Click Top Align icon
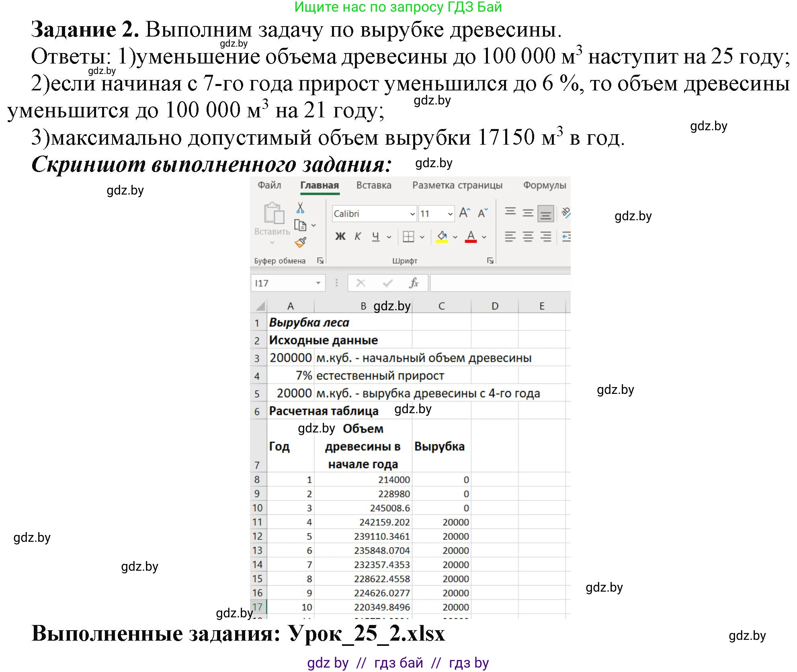Viewport: 797px width, 672px height. (x=510, y=212)
